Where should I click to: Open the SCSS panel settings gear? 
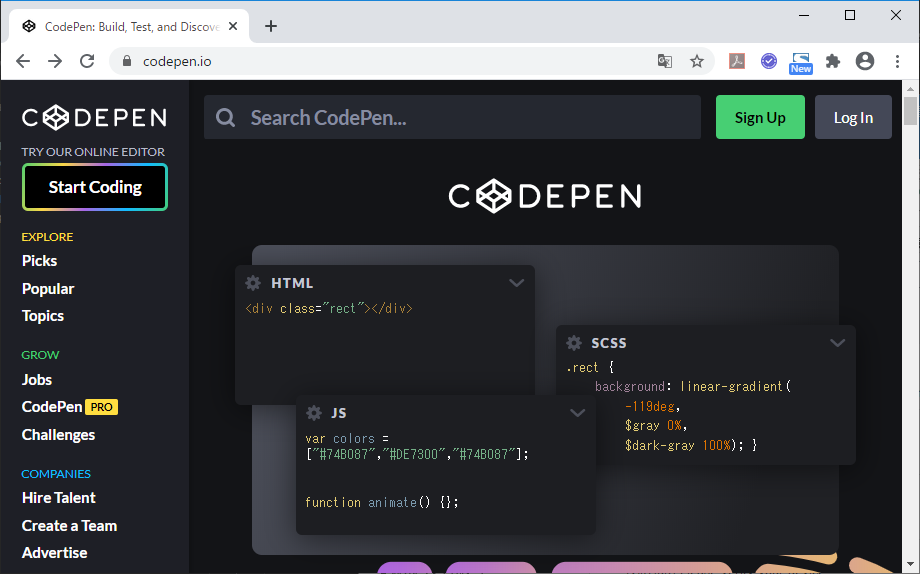(574, 343)
